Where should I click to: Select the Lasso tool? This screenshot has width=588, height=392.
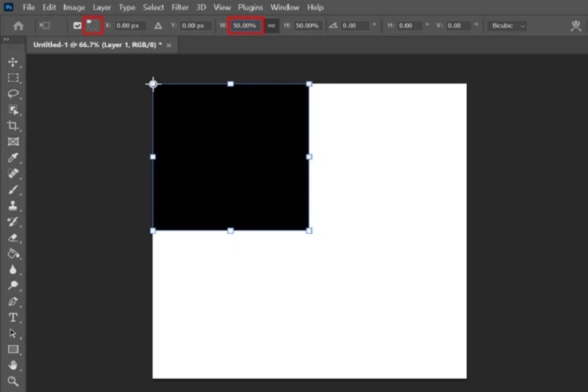click(x=12, y=94)
